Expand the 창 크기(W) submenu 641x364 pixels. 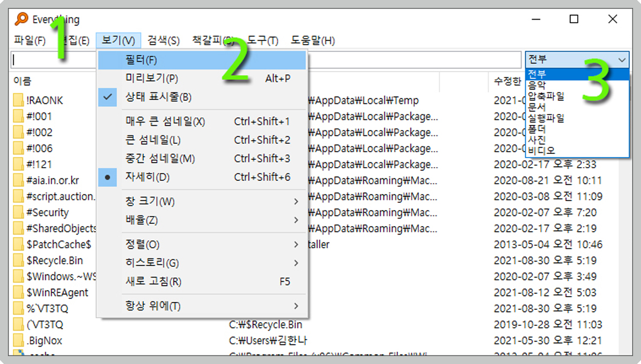(202, 202)
